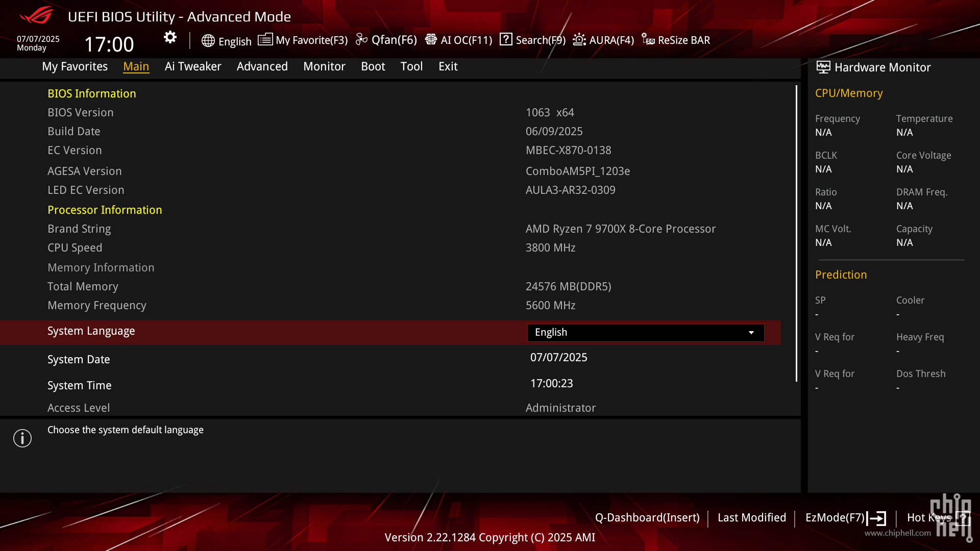Click Access Level value Administrator
This screenshot has height=551, width=980.
pyautogui.click(x=560, y=408)
